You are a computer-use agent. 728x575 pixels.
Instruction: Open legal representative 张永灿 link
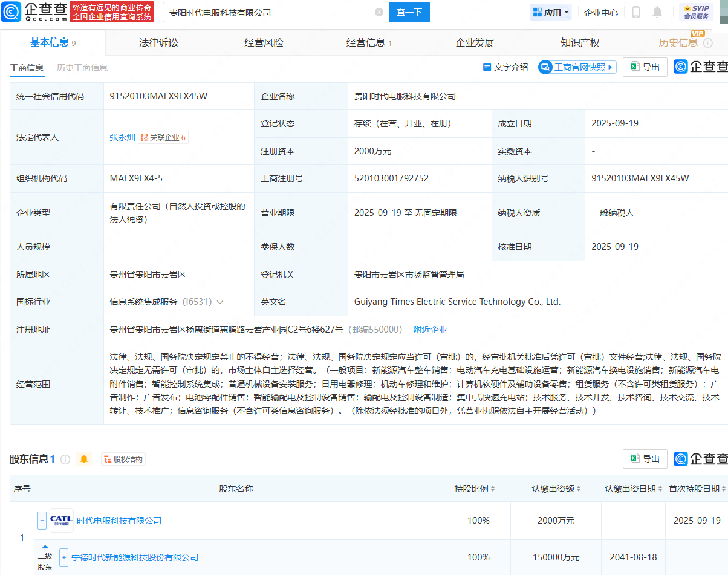tap(122, 137)
